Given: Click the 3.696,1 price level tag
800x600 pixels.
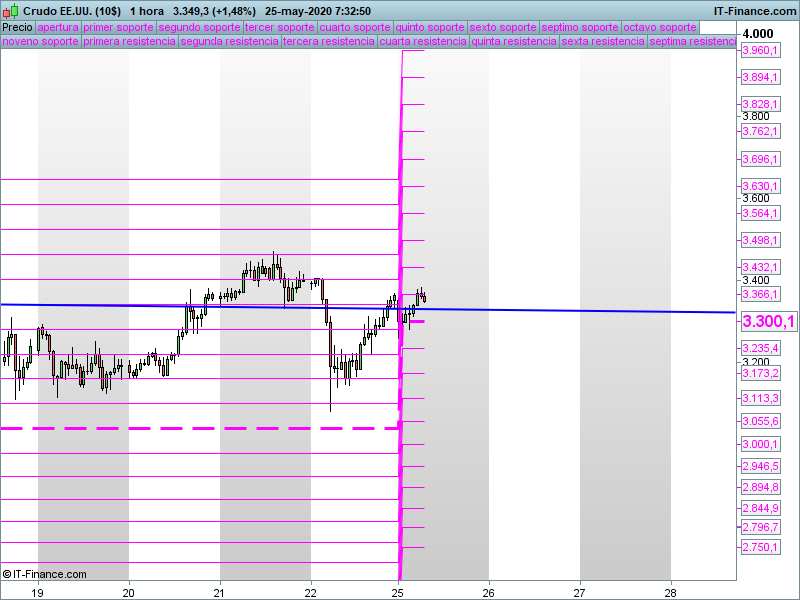Looking at the screenshot, I should tap(760, 159).
